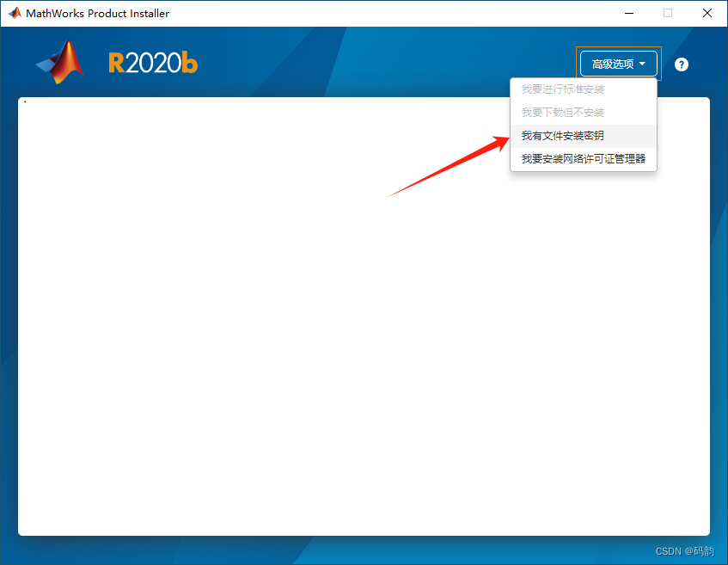Click the help question mark icon
The image size is (728, 565).
pyautogui.click(x=681, y=64)
